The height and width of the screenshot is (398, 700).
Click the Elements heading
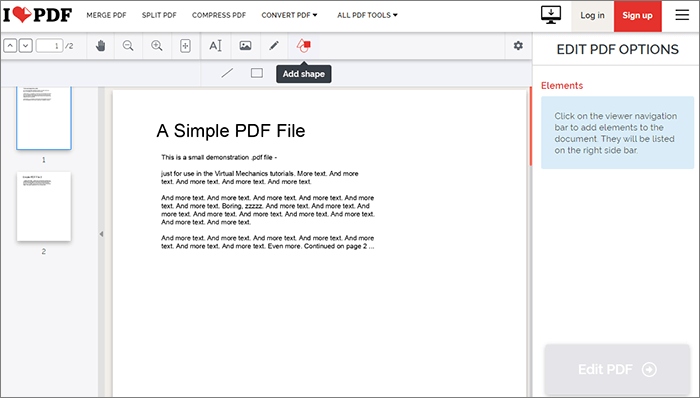[562, 86]
